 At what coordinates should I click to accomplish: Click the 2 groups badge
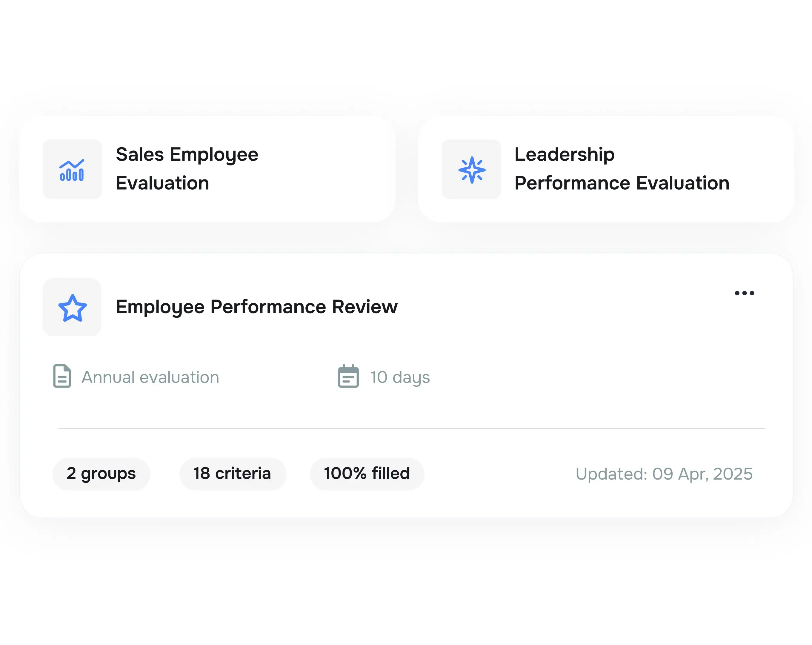[x=101, y=474]
